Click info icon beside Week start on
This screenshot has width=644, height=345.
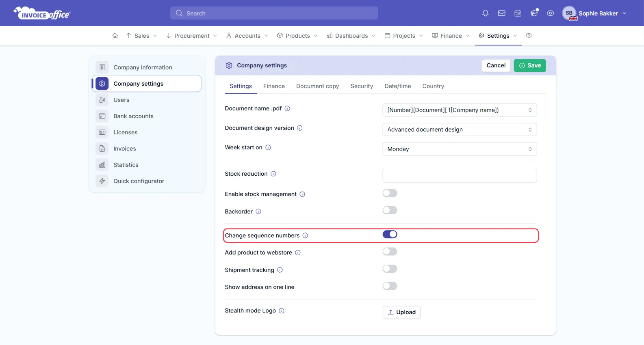click(x=268, y=147)
